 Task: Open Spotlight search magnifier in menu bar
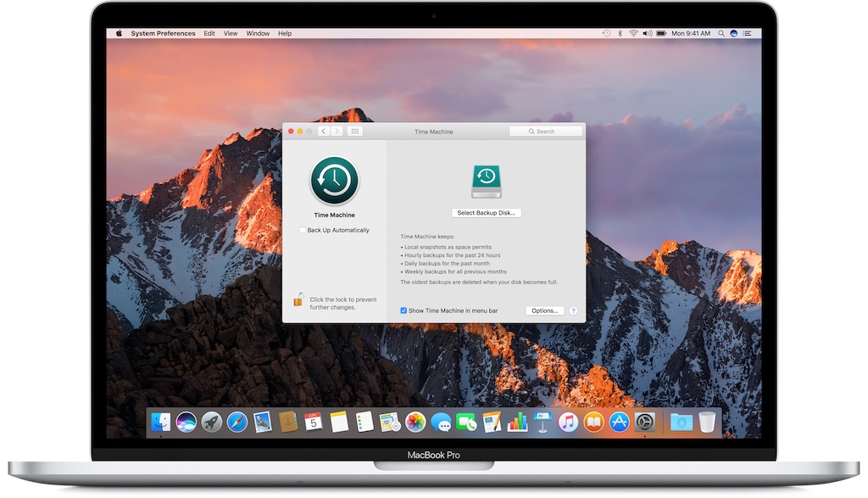pyautogui.click(x=721, y=33)
